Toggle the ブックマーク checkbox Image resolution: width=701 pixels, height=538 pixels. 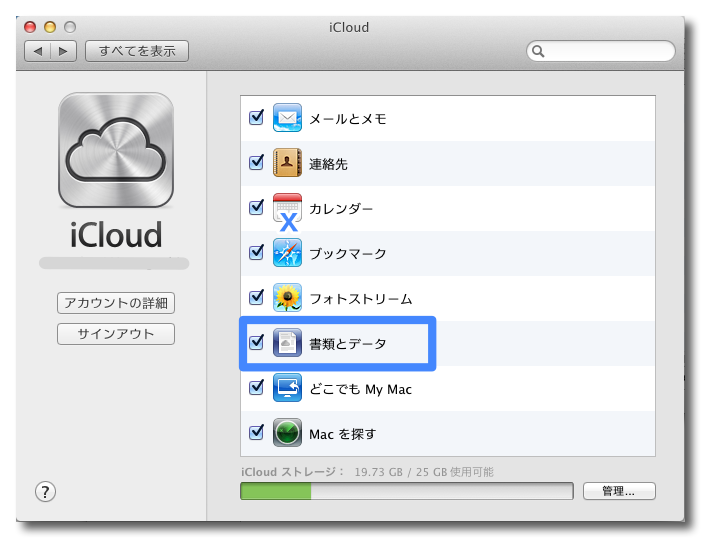(x=256, y=252)
